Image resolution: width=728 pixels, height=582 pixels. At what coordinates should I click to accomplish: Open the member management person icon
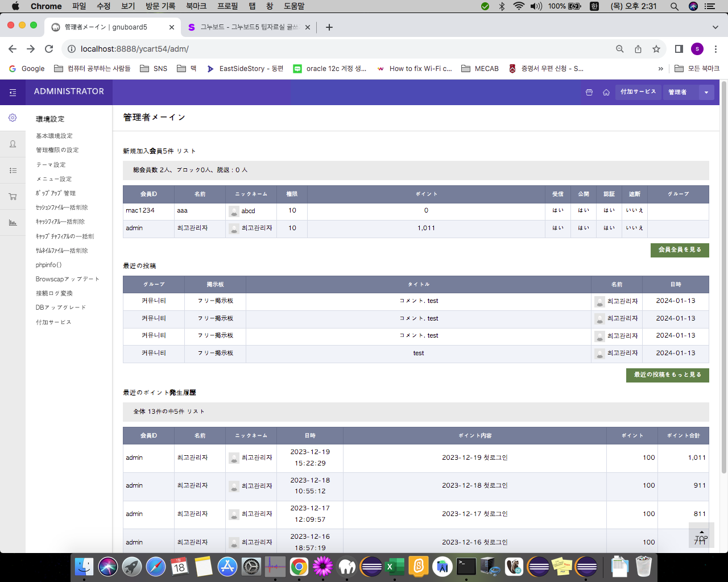13,144
